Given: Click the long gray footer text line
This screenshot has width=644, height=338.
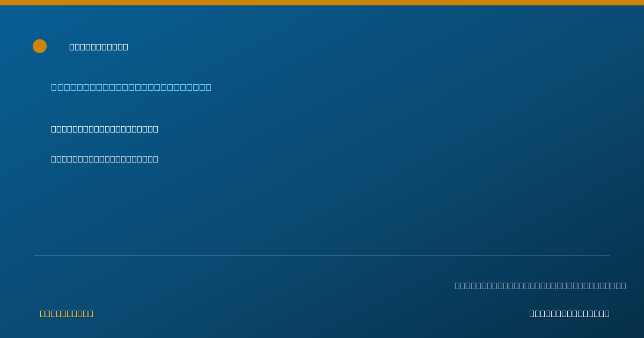Looking at the screenshot, I should [x=540, y=285].
